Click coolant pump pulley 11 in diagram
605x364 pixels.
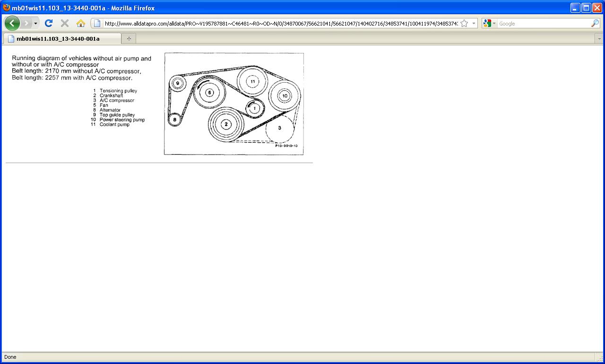(x=252, y=82)
